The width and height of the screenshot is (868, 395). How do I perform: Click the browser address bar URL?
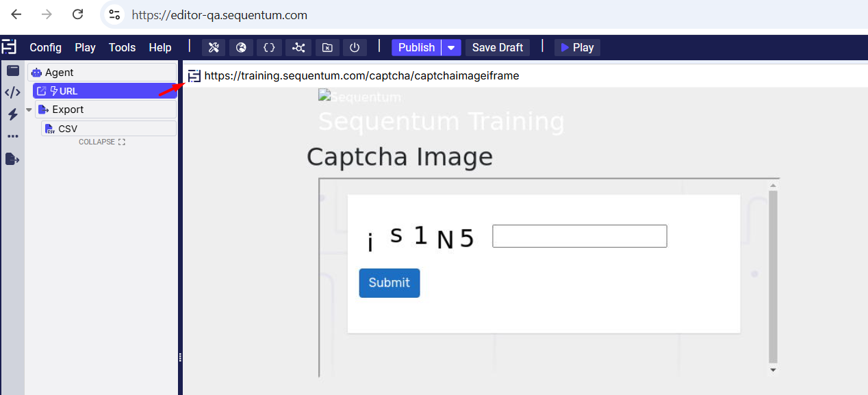(220, 15)
